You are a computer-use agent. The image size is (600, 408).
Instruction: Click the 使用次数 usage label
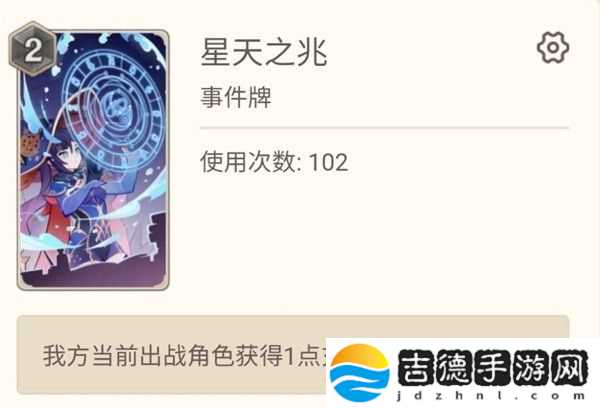(248, 162)
